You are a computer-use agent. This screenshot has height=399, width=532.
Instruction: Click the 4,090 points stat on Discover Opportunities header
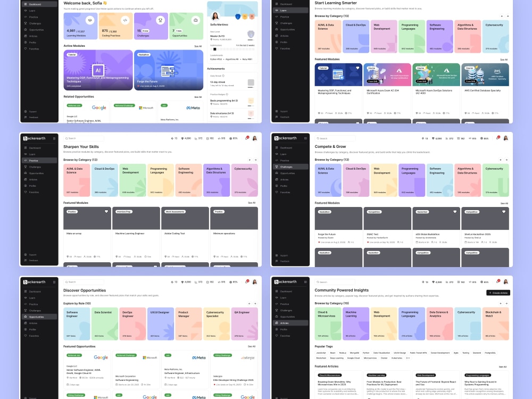186,282
